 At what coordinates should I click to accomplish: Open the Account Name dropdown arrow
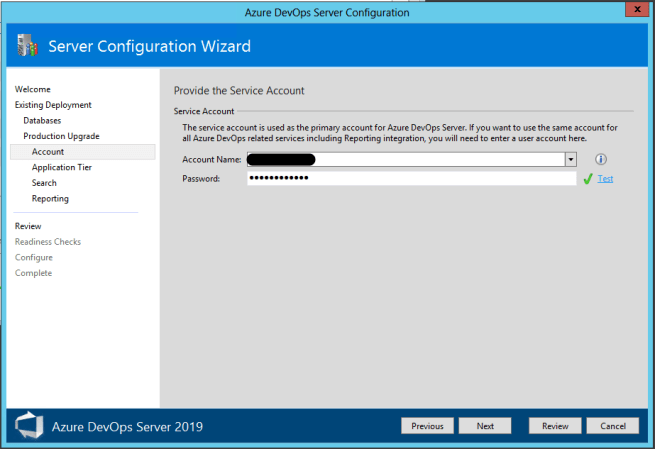[x=571, y=160]
